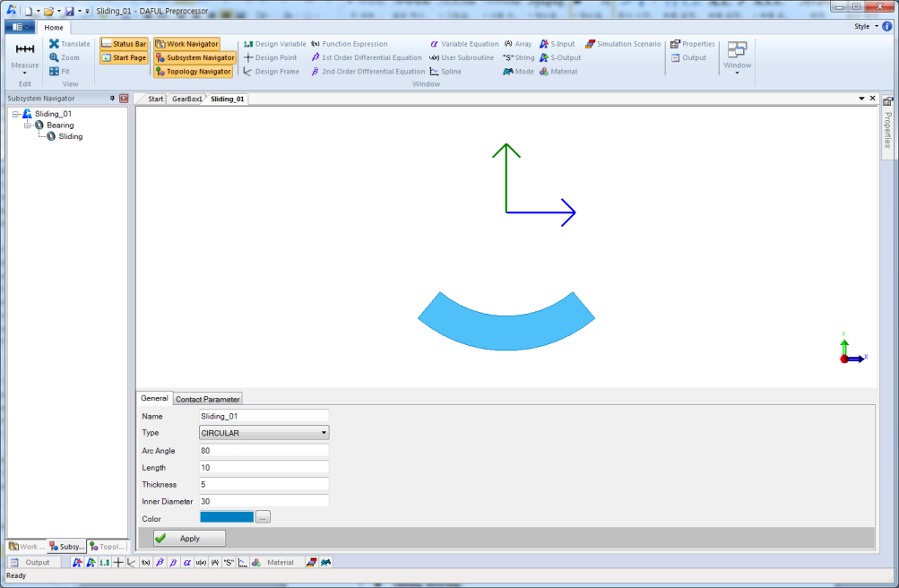The height and width of the screenshot is (588, 899).
Task: Switch to the Contact Parameter tab
Action: 207,398
